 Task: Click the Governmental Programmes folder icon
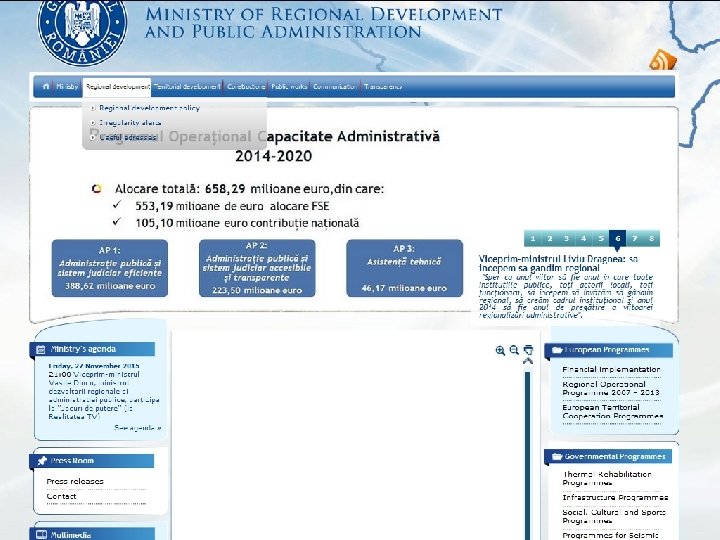coord(557,456)
